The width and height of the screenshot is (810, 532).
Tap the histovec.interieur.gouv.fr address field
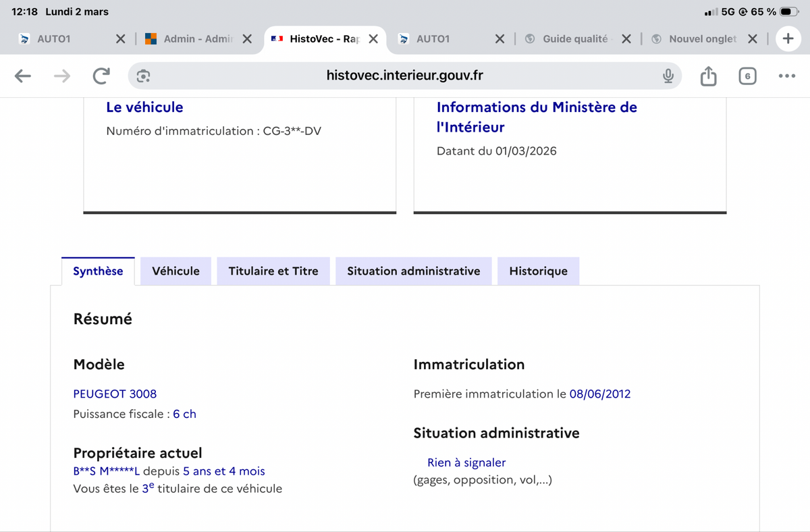coord(404,76)
